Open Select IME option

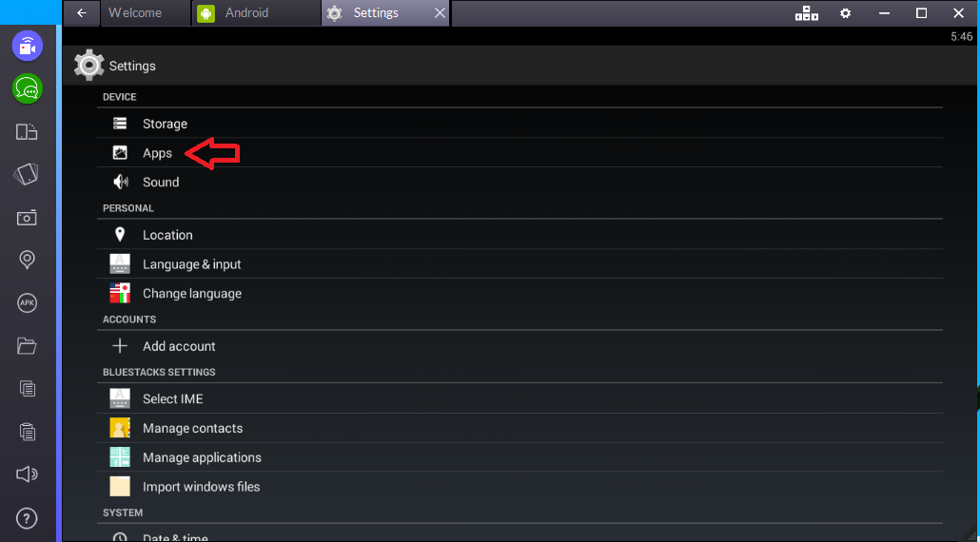tap(519, 398)
